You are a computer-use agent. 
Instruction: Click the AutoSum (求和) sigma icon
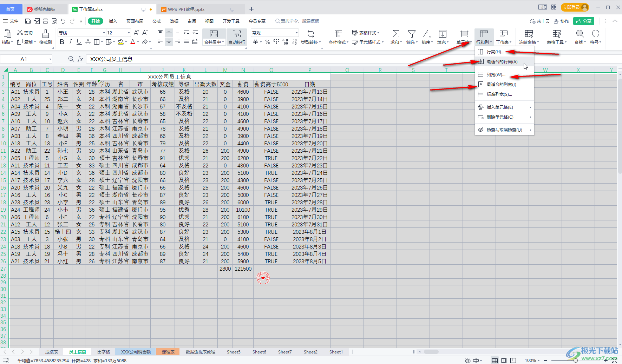pyautogui.click(x=396, y=34)
